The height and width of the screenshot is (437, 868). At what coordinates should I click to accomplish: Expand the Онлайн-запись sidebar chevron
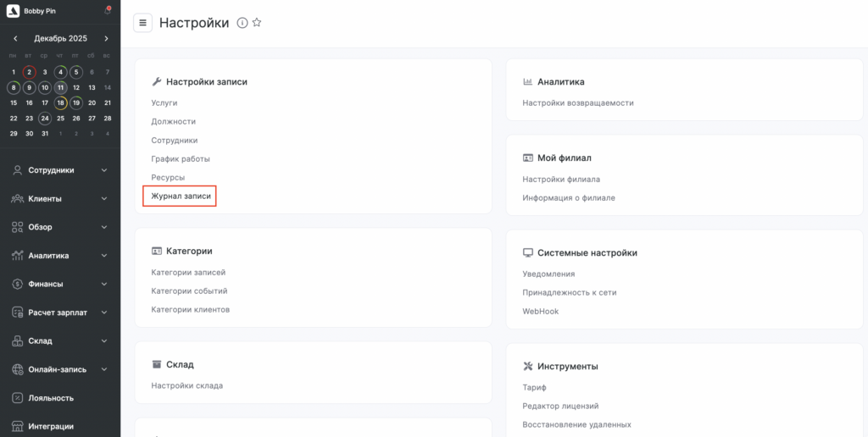click(x=104, y=369)
